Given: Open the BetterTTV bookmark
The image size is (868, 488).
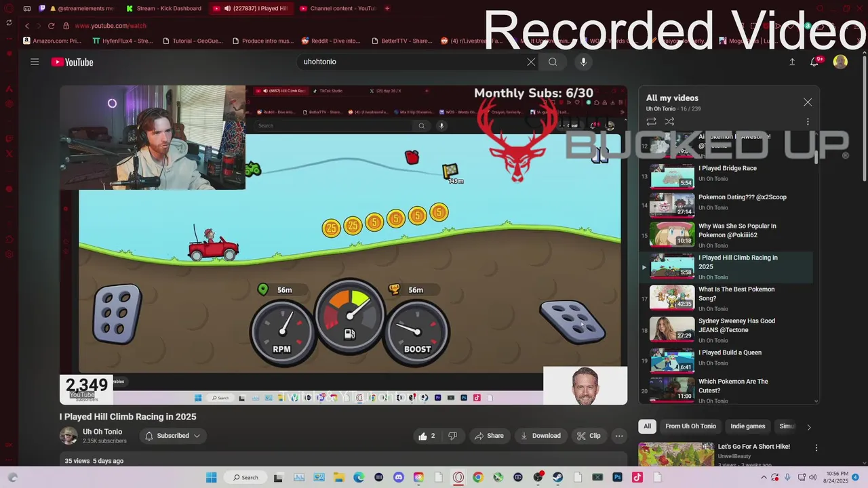Looking at the screenshot, I should point(402,41).
